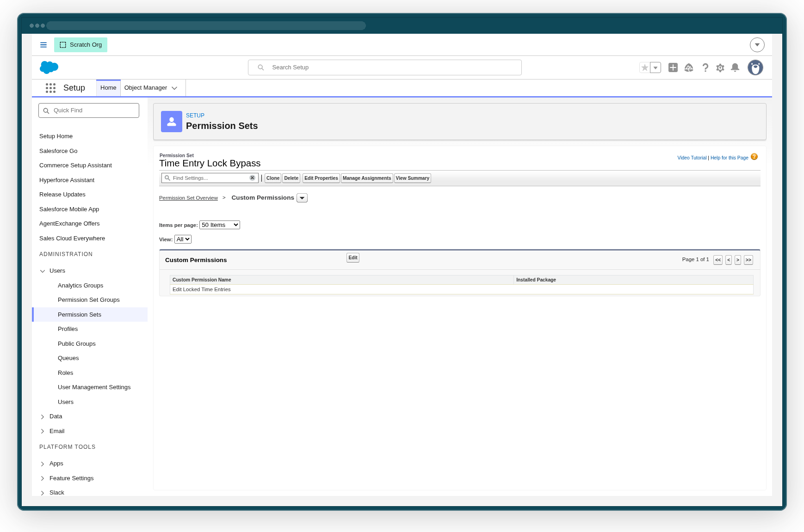The width and height of the screenshot is (804, 532).
Task: Open the App Launcher dots grid
Action: click(50, 88)
